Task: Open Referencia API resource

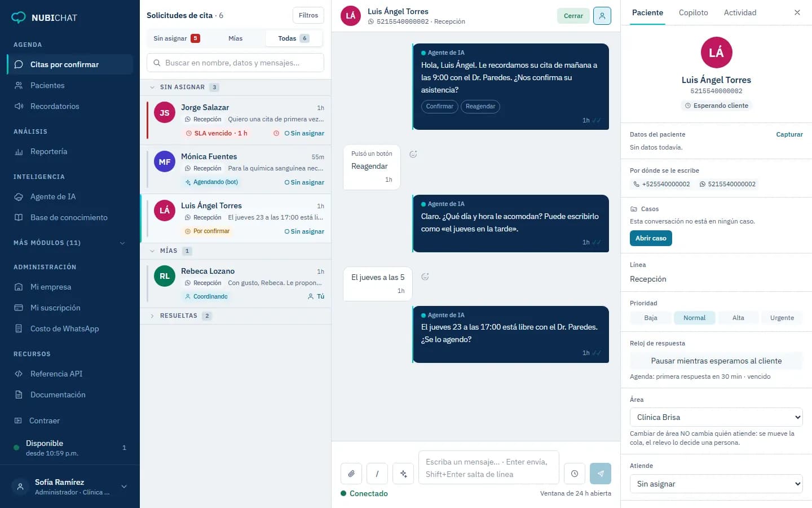Action: coord(70,374)
